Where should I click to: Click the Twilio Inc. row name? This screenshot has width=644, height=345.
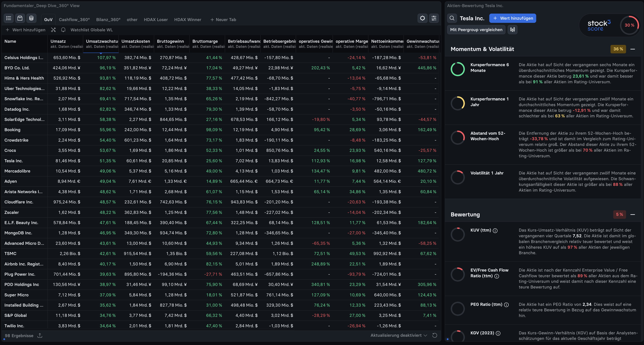click(14, 326)
